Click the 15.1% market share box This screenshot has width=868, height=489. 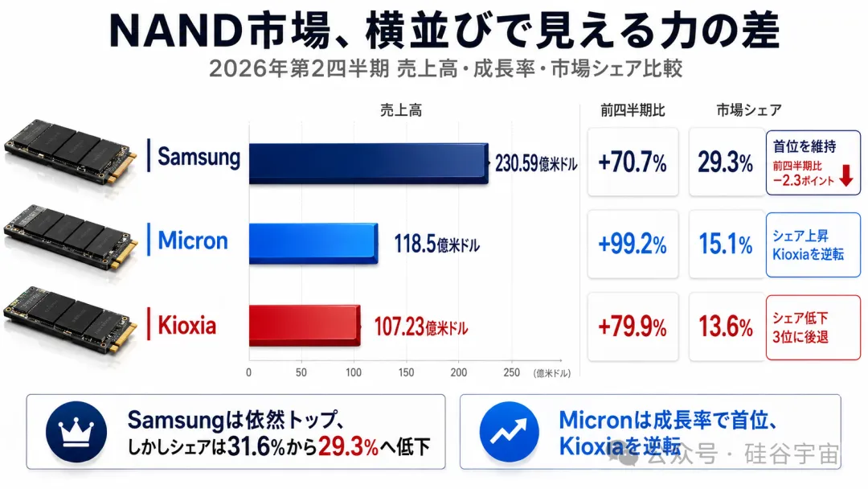tap(727, 244)
